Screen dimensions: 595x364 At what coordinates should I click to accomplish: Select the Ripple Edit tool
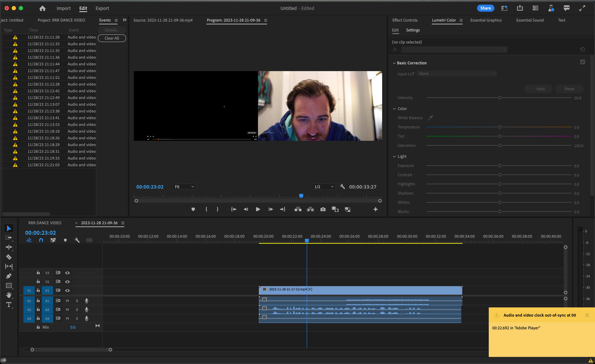[9, 247]
